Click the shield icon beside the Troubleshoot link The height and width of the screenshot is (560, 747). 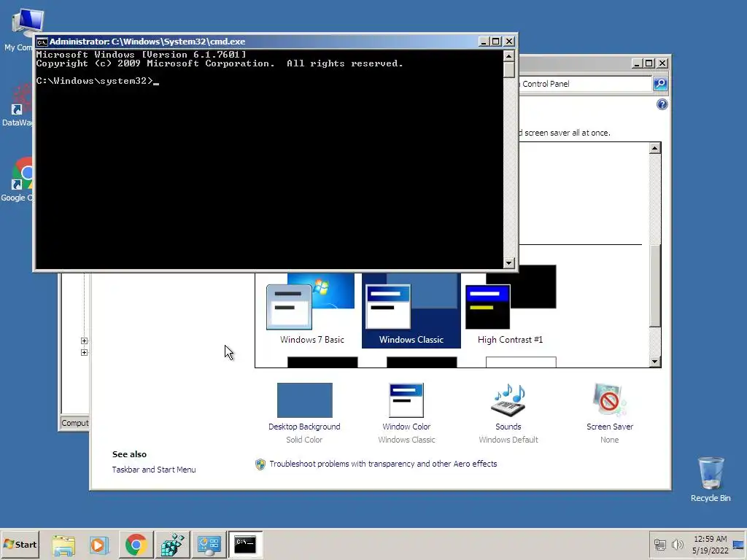click(260, 464)
